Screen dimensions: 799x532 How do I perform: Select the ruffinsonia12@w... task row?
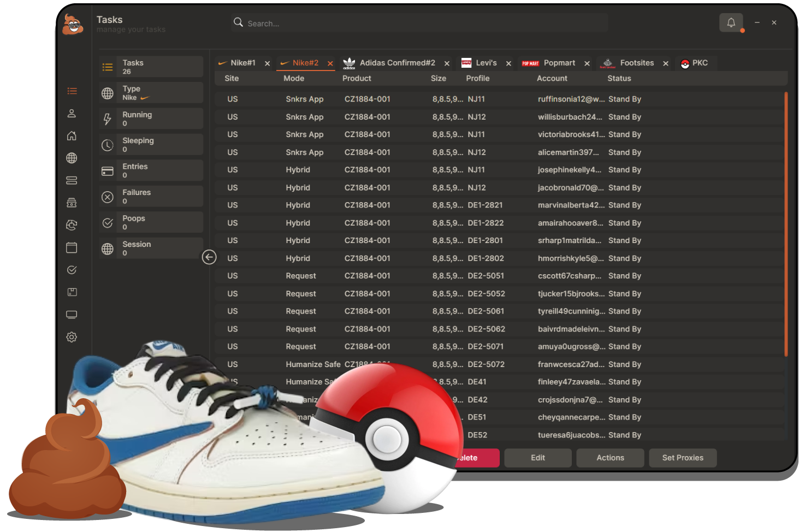click(x=499, y=99)
